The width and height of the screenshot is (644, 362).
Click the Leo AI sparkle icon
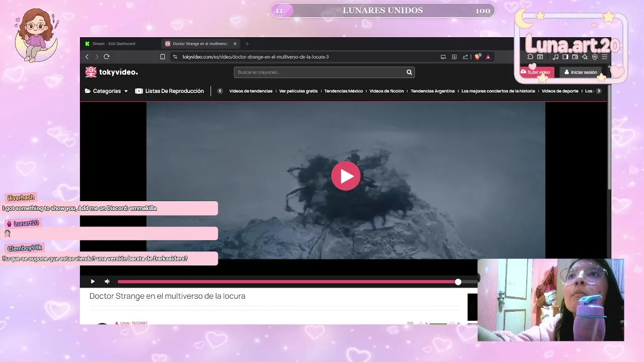(x=585, y=57)
